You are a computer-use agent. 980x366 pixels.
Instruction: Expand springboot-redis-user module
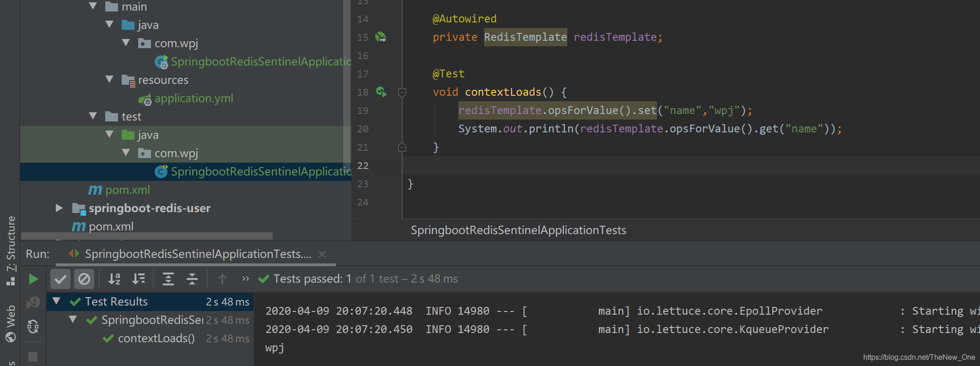[59, 208]
